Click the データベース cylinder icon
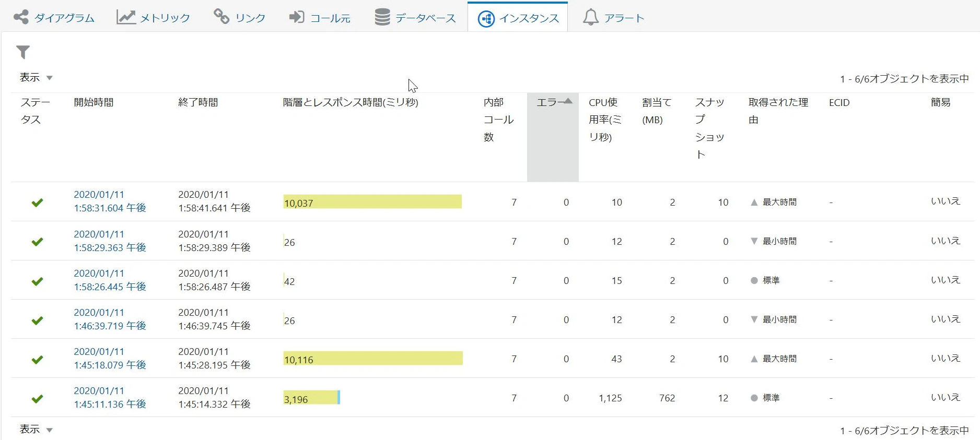The image size is (980, 440). tap(382, 17)
